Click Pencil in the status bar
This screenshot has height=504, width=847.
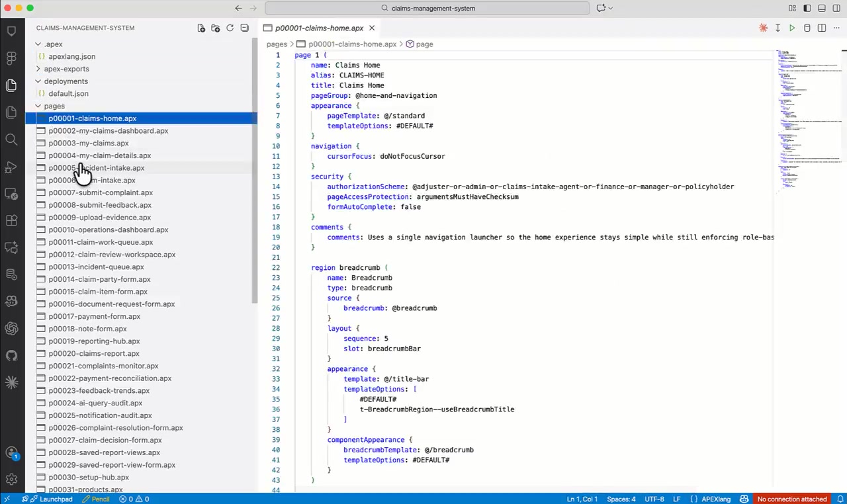[x=96, y=499]
